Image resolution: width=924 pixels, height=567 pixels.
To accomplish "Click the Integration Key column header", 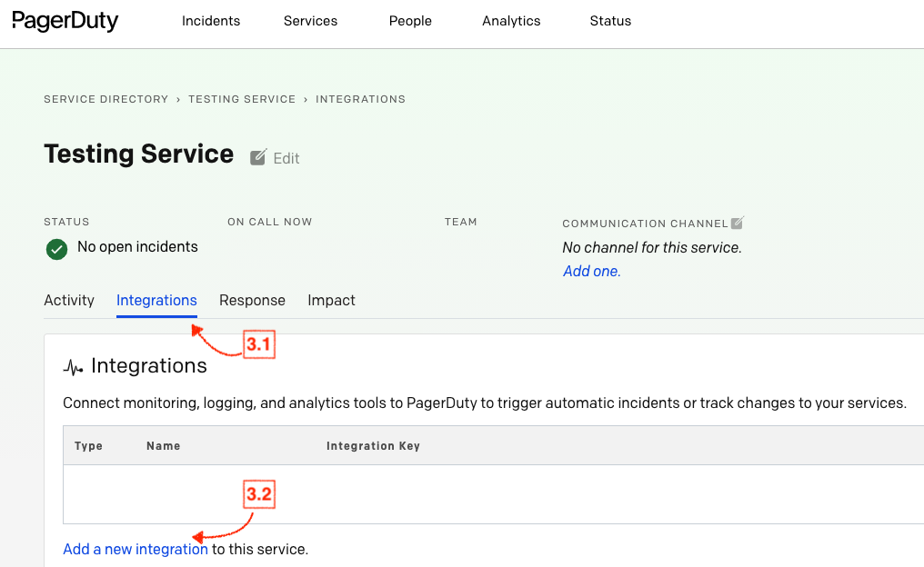I will pyautogui.click(x=373, y=446).
